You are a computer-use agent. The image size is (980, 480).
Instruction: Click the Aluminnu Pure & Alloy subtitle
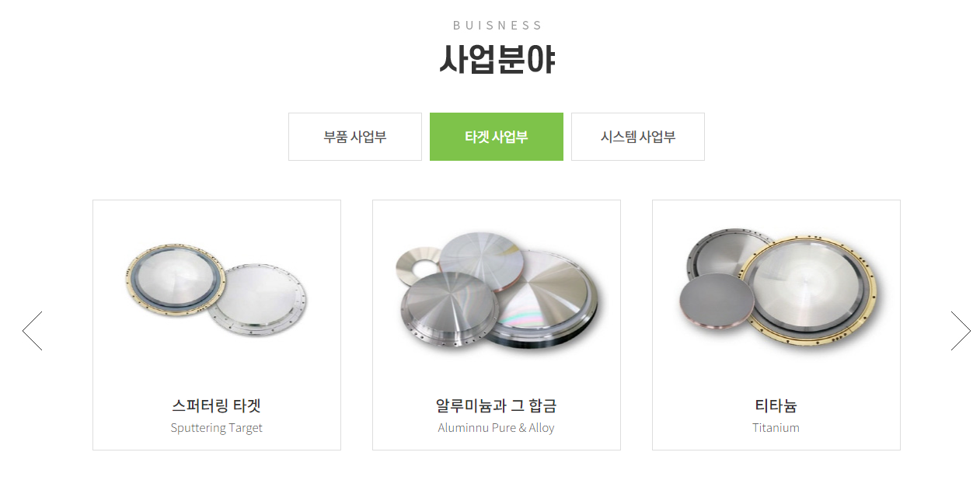coord(497,428)
